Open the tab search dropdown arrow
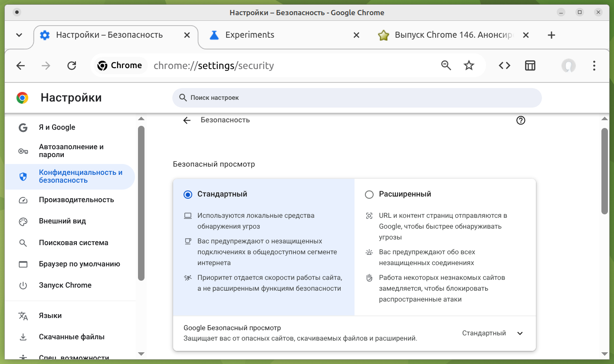 coord(19,35)
